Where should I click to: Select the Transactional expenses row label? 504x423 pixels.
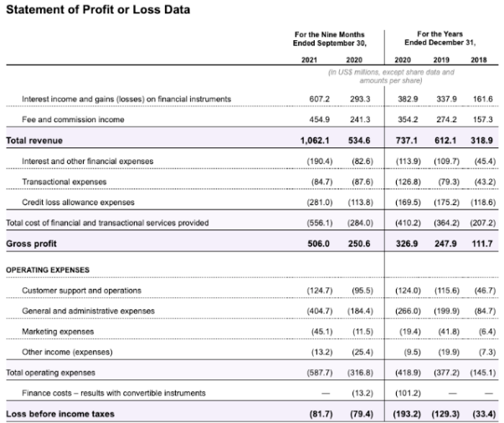click(x=64, y=182)
